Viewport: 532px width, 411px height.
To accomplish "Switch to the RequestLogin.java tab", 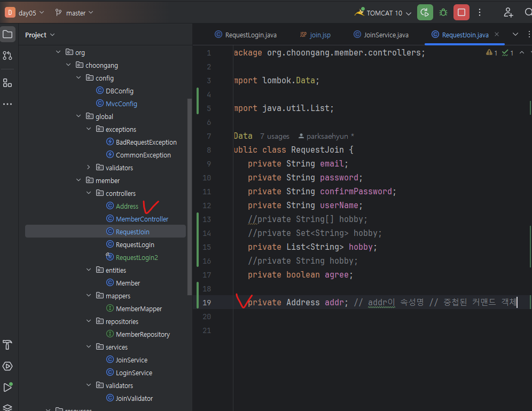I will 246,35.
